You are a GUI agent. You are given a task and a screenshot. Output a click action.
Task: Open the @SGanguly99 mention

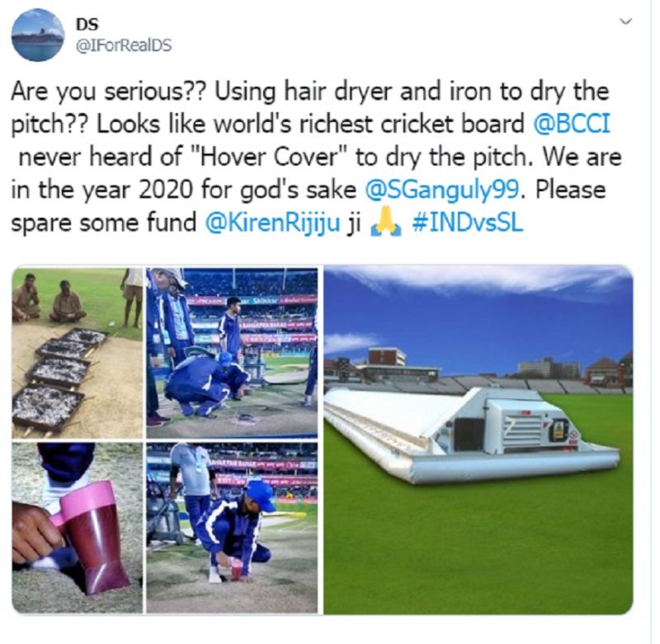pyautogui.click(x=443, y=190)
